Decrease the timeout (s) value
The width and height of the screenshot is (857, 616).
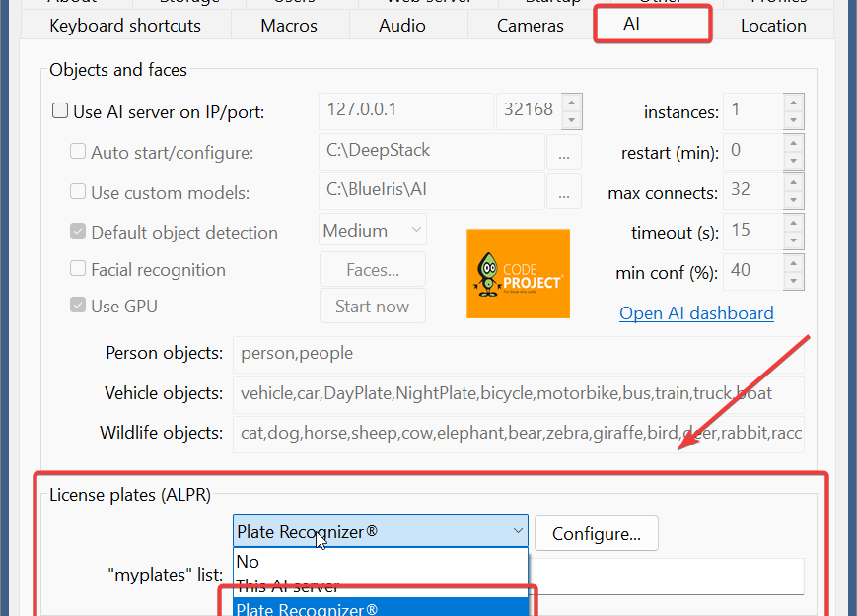click(794, 240)
